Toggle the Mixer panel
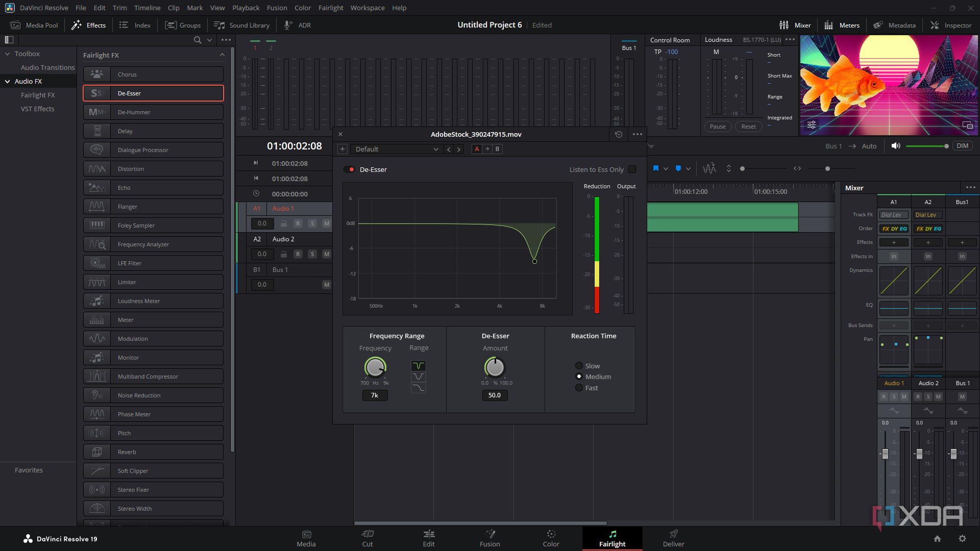The height and width of the screenshot is (551, 980). click(x=795, y=25)
